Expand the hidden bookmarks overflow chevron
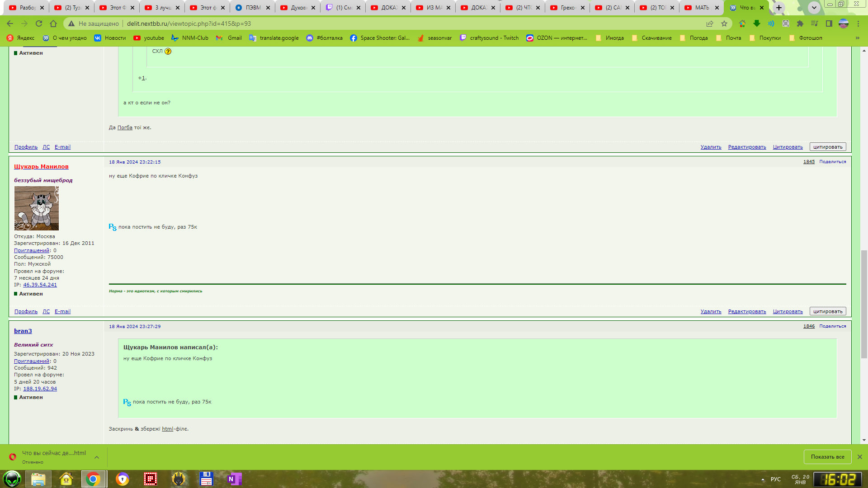Image resolution: width=868 pixels, height=488 pixels. [858, 38]
